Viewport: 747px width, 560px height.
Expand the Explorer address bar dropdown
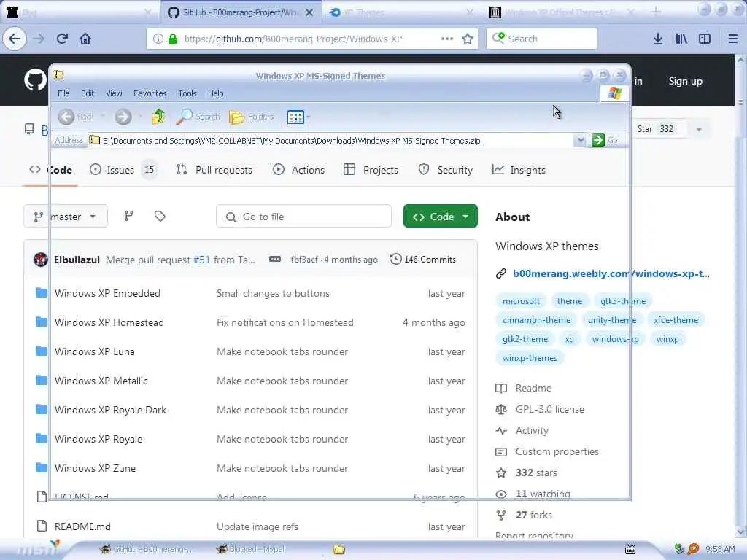pyautogui.click(x=580, y=141)
